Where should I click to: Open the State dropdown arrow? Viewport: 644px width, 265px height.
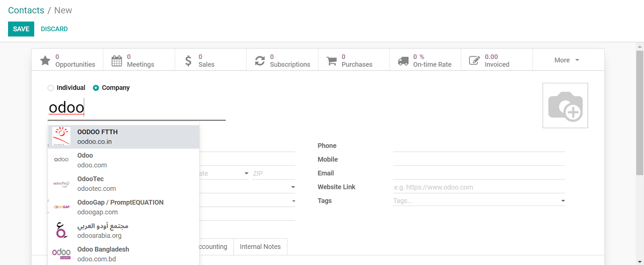tap(246, 174)
